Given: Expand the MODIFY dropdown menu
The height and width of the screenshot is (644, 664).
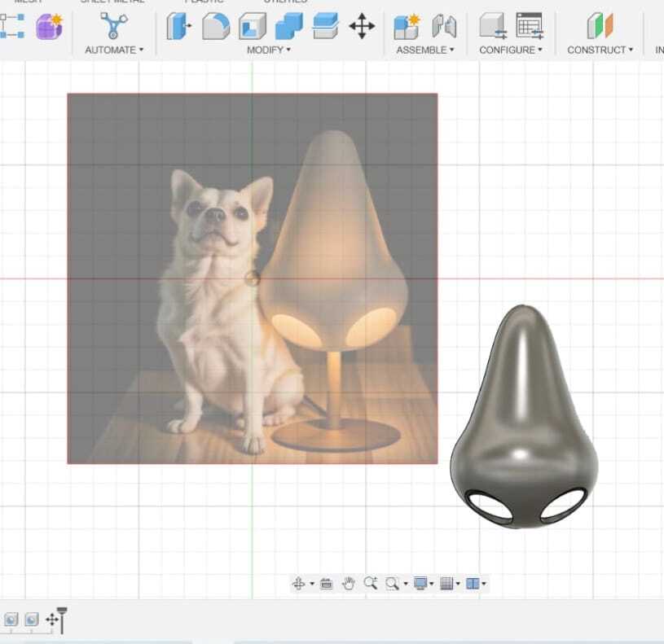Looking at the screenshot, I should pos(269,50).
